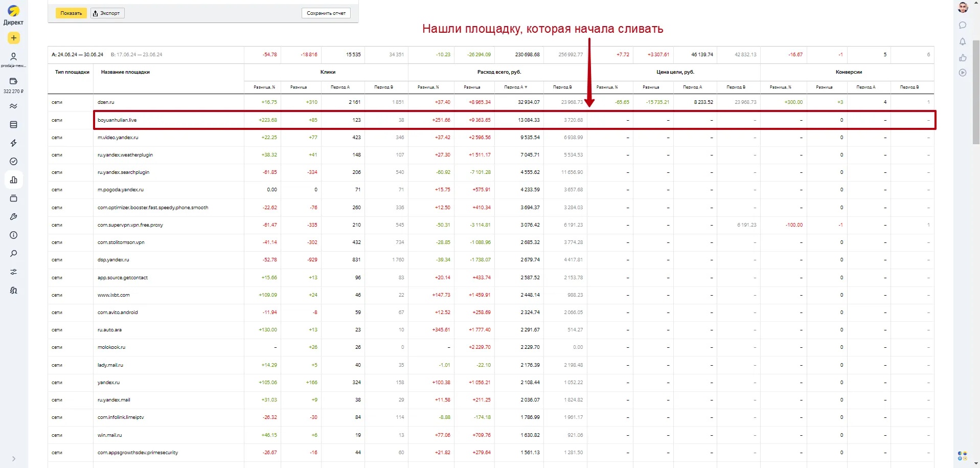Open the info circle sidebar icon

[14, 235]
